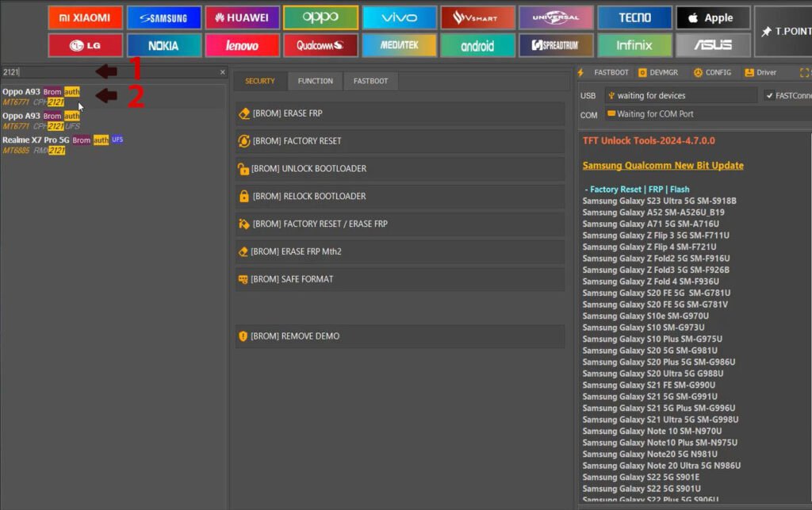The width and height of the screenshot is (812, 510).
Task: Run [BROM] FACTORY RESET / ERASE FRP
Action: (x=400, y=224)
